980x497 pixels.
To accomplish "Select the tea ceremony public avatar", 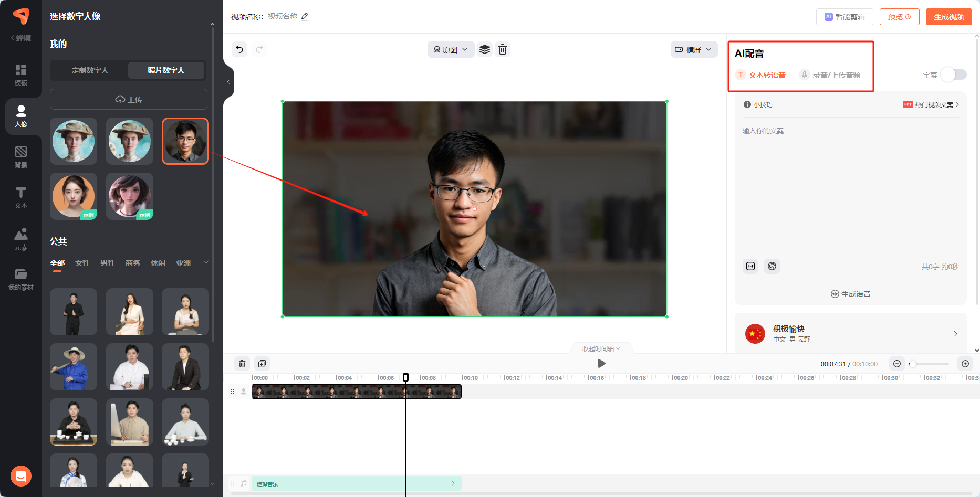I will tap(74, 422).
